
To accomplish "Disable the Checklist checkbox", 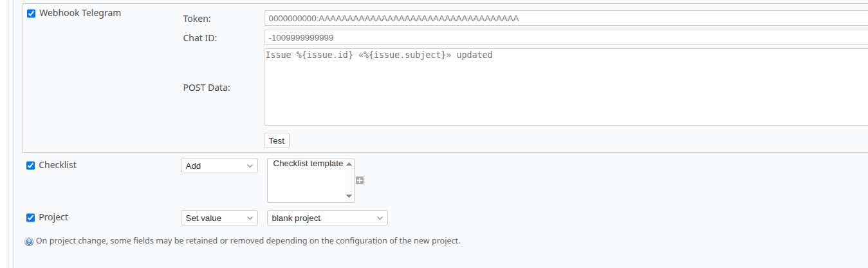I will (x=30, y=166).
